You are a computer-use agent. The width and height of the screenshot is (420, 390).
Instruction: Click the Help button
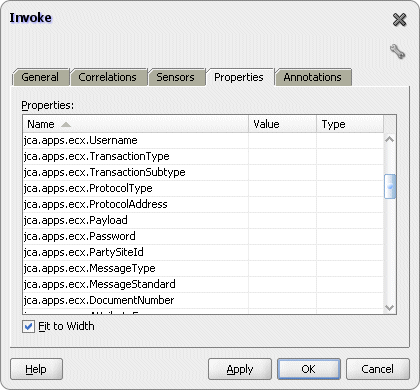coord(36,369)
